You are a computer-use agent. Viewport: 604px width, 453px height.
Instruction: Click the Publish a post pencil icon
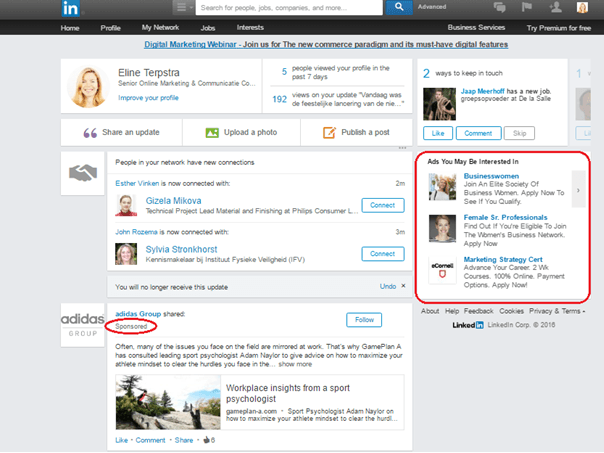(331, 133)
